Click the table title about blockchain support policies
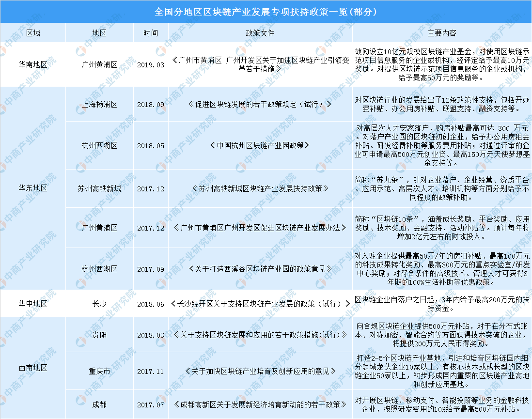 (x=266, y=11)
